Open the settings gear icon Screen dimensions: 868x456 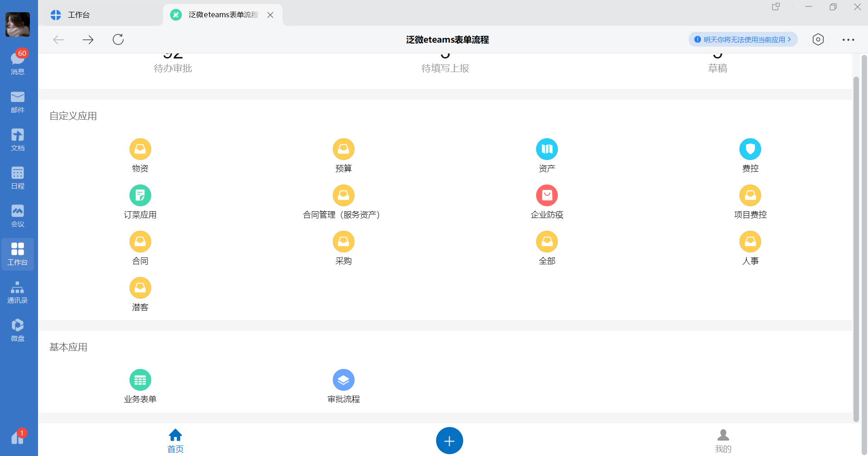pos(818,39)
